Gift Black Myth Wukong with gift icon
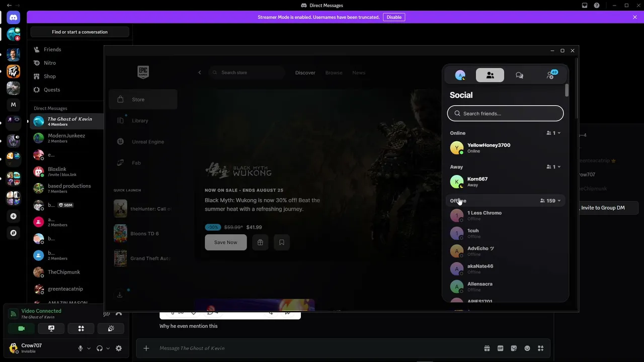 (x=260, y=242)
